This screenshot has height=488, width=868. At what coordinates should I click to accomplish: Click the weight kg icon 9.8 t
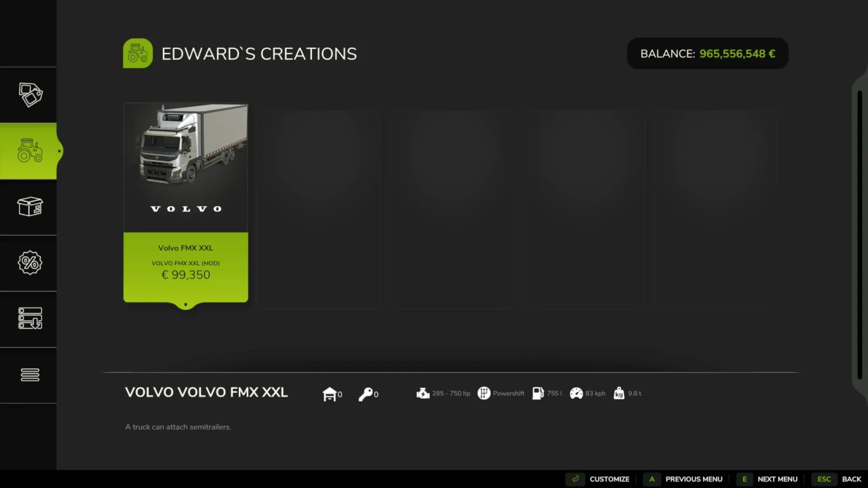619,393
